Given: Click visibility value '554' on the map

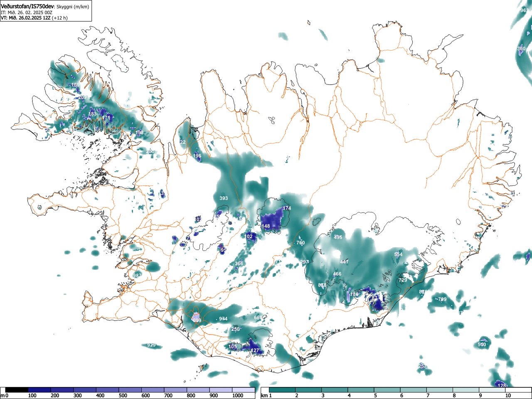Looking at the screenshot, I should click(x=398, y=254).
